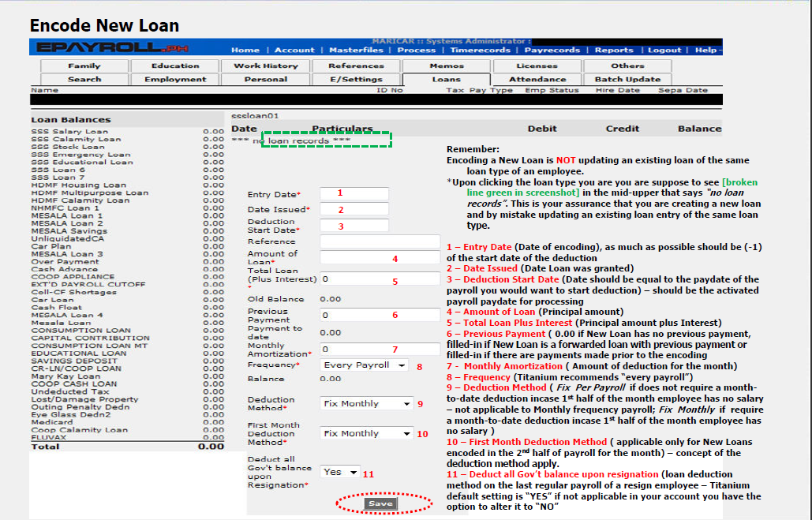Select Coop Calamity Loan
812x520 pixels.
point(79,430)
